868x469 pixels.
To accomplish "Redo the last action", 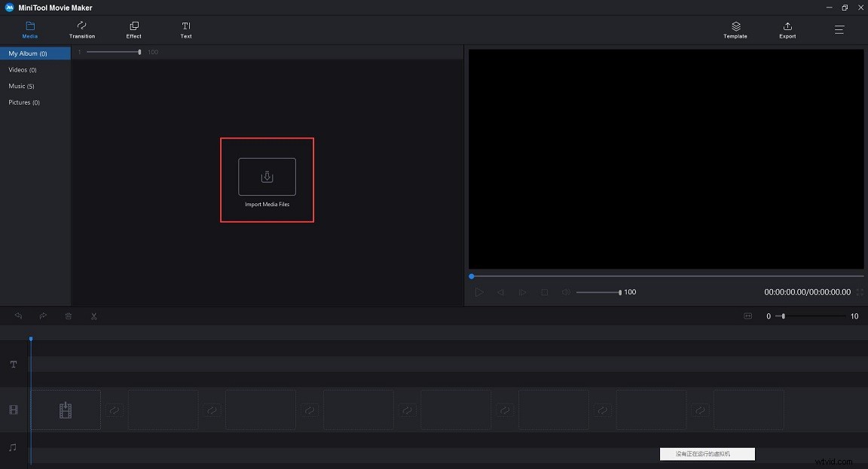I will (43, 316).
